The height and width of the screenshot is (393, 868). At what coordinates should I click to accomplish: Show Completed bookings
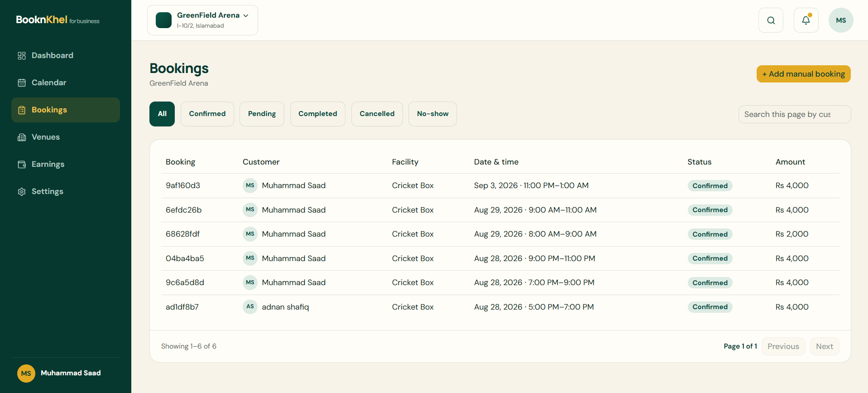pos(318,114)
